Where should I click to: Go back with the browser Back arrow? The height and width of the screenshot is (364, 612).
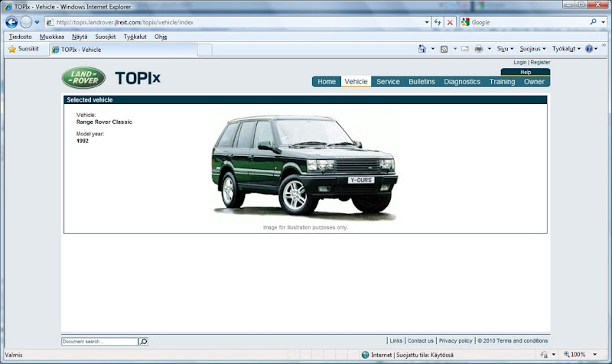click(11, 22)
